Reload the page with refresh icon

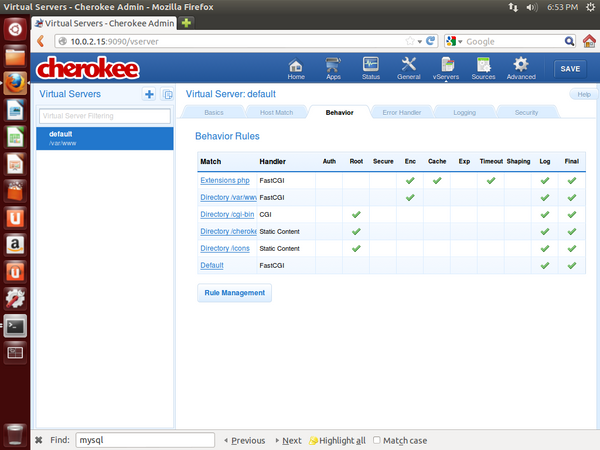pos(430,41)
